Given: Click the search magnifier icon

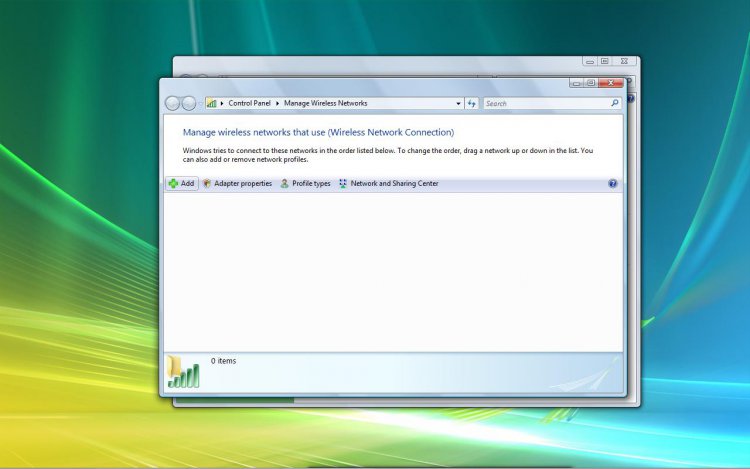Looking at the screenshot, I should (615, 103).
